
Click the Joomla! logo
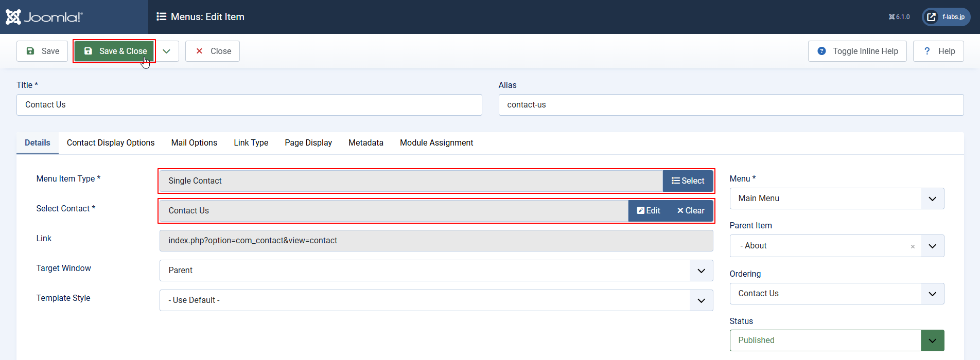(x=44, y=17)
